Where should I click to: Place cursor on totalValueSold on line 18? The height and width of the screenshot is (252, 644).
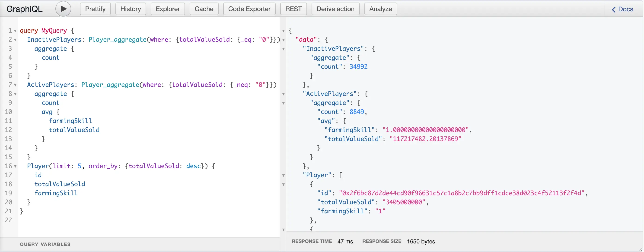(60, 184)
